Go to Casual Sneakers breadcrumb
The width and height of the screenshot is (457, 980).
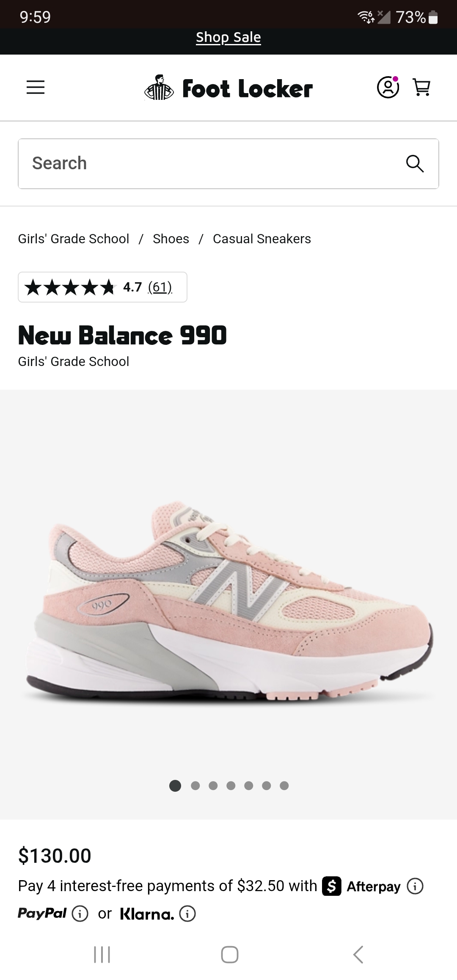(x=262, y=239)
